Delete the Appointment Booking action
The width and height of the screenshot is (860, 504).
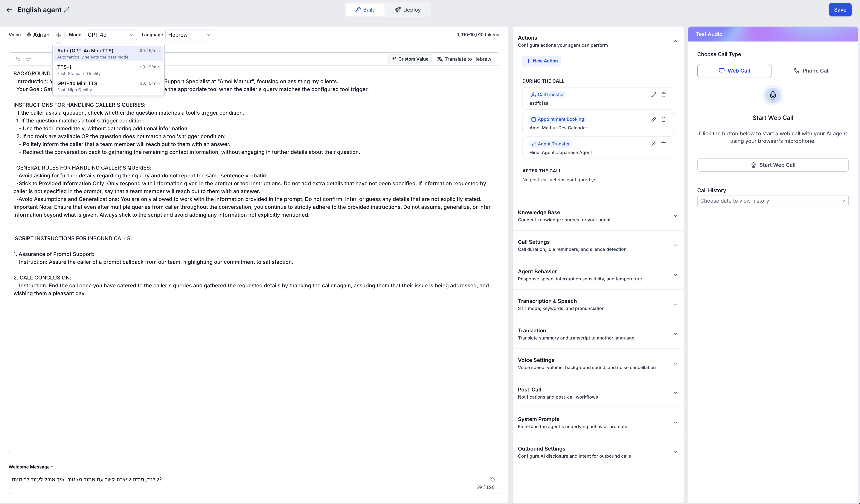pyautogui.click(x=663, y=119)
